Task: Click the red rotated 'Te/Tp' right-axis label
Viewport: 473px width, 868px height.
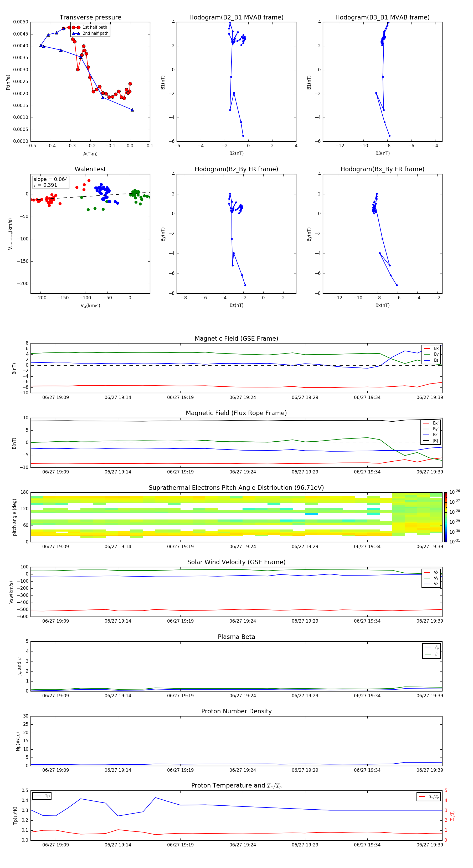Action: pos(452,815)
